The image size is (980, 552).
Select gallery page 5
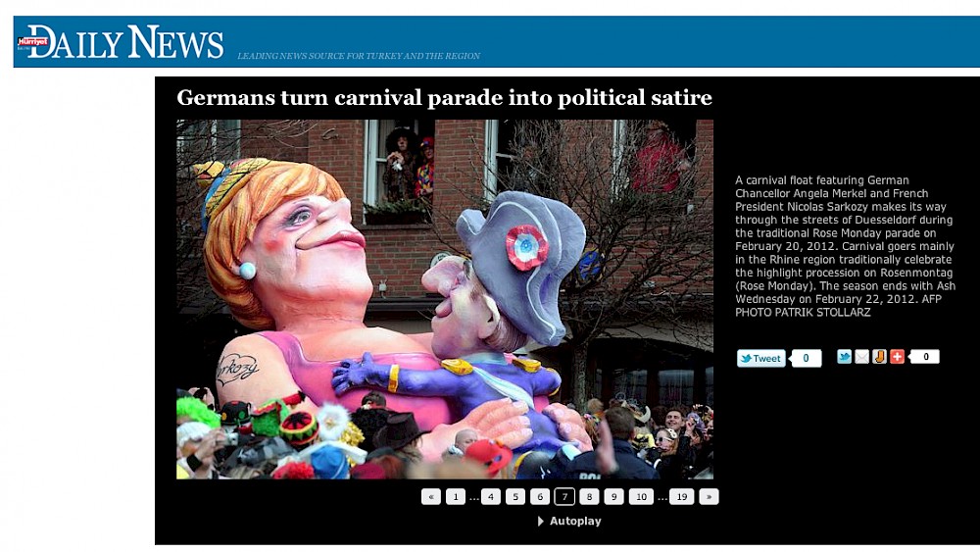coord(515,497)
